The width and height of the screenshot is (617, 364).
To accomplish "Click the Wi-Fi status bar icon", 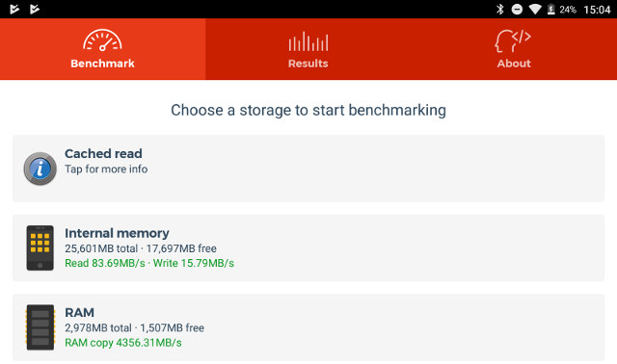I will click(x=535, y=9).
